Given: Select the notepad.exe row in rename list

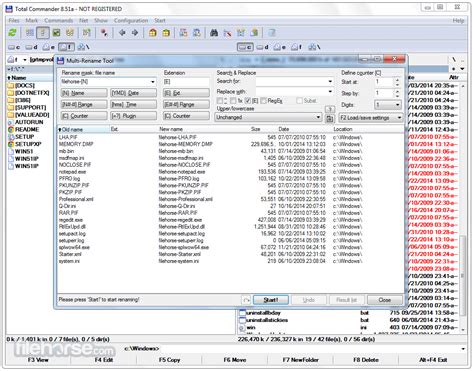Looking at the screenshot, I should tap(230, 172).
